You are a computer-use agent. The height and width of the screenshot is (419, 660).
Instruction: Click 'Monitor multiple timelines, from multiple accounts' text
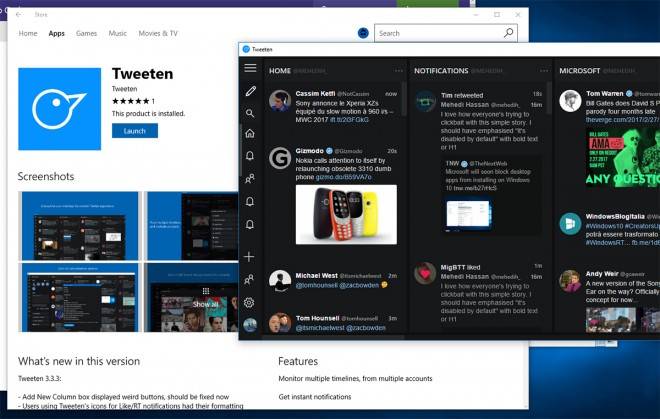(x=355, y=379)
